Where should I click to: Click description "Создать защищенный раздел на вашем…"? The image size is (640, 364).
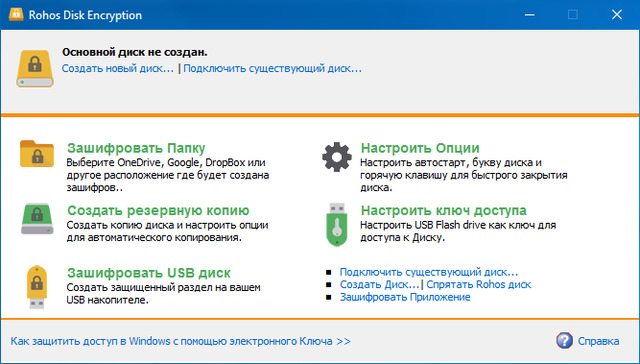163,293
